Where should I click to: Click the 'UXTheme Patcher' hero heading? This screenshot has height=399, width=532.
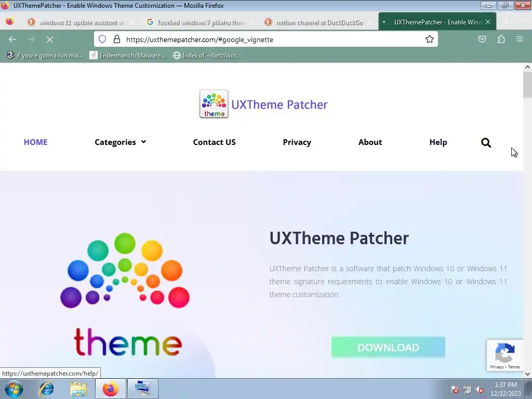click(x=339, y=238)
